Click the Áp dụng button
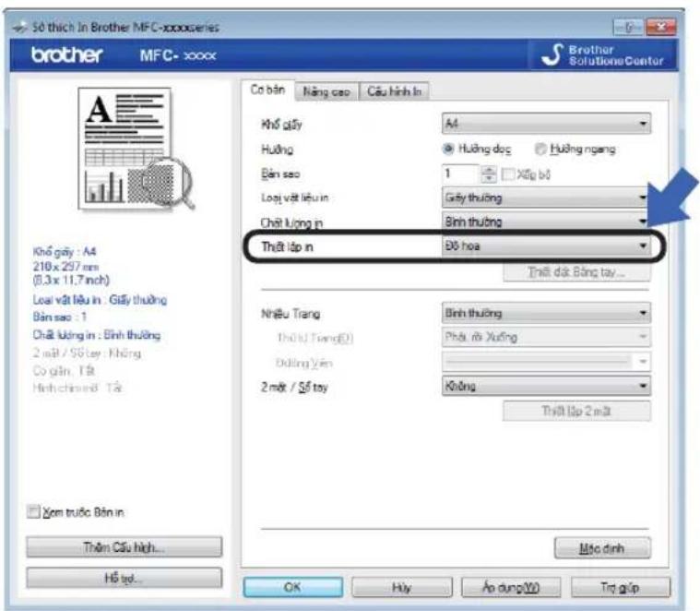700x611 pixels. click(511, 587)
